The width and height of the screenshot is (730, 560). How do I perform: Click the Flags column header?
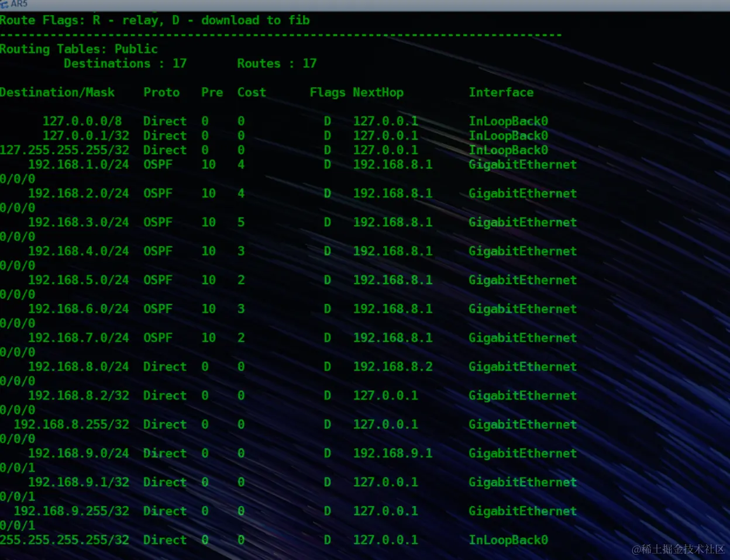(328, 92)
